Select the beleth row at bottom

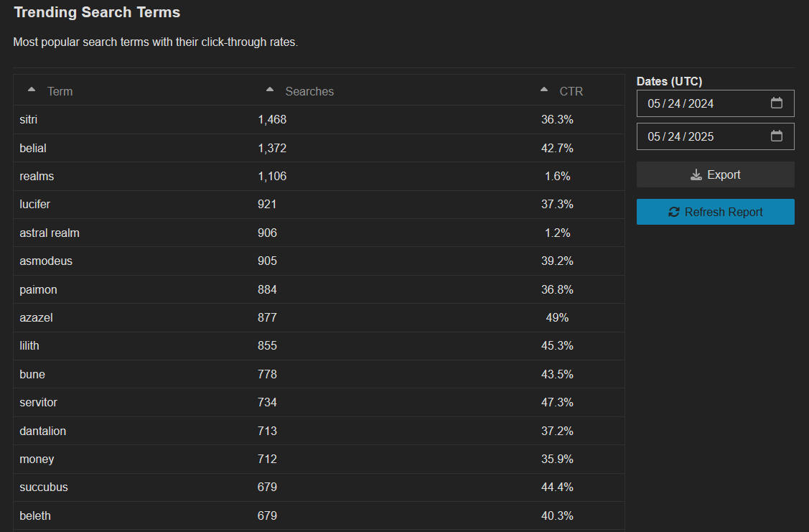[x=319, y=515]
